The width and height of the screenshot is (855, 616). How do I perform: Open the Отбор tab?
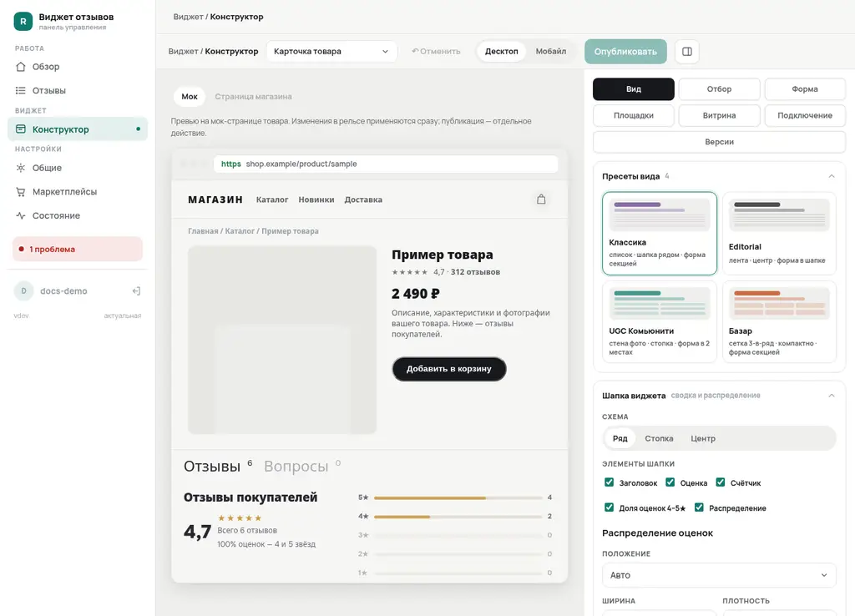[x=719, y=88]
